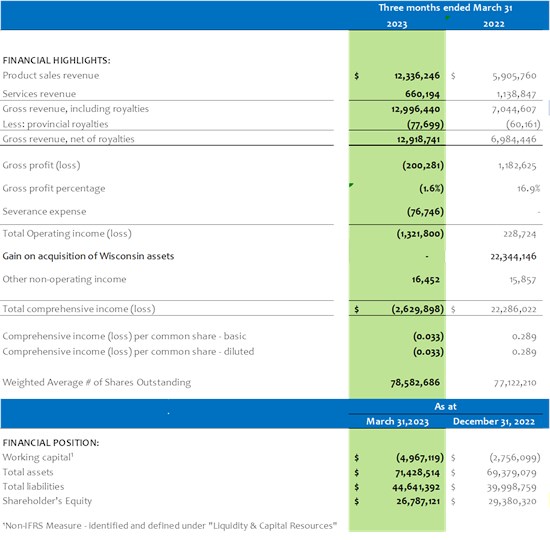The width and height of the screenshot is (550, 540).
Task: Click the Shareholder's Equity row label
Action: 47,501
